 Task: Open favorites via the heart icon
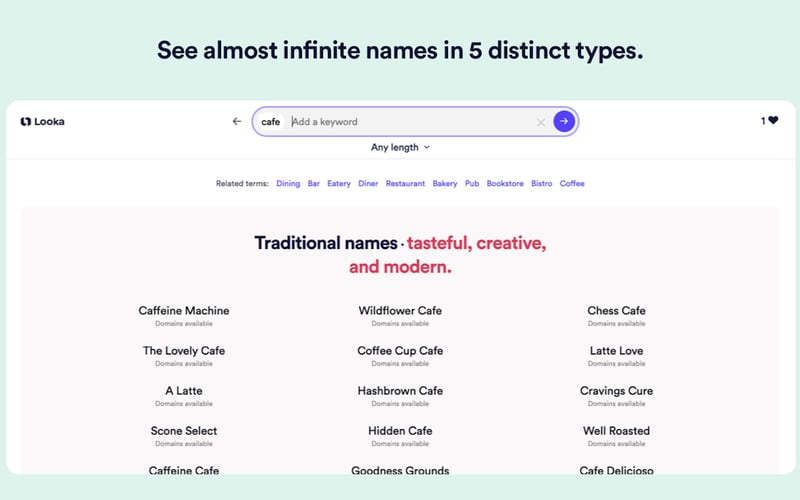point(773,120)
